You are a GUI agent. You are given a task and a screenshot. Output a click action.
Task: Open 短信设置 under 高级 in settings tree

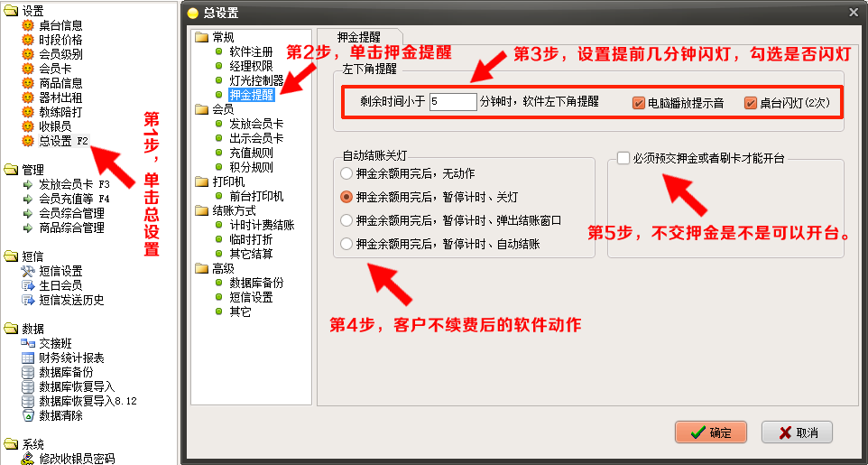pos(251,297)
